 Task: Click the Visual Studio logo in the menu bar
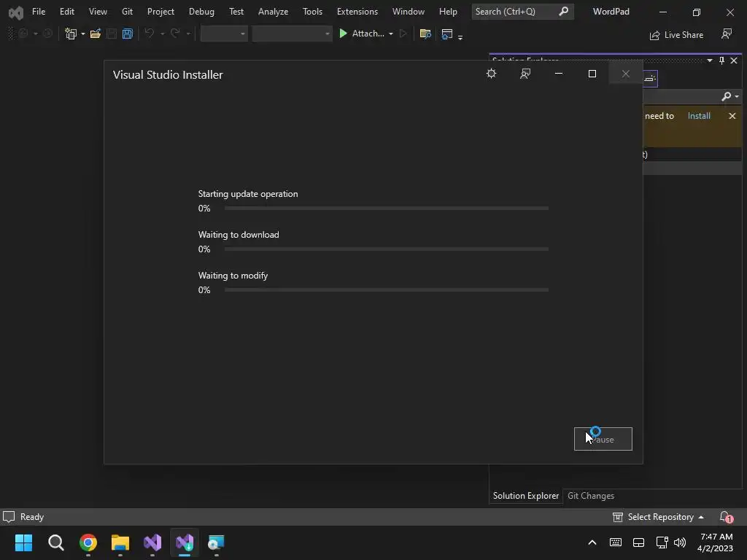pos(16,12)
